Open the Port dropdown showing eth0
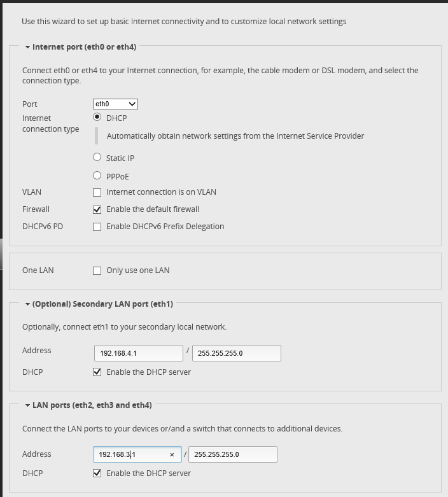 pos(115,104)
